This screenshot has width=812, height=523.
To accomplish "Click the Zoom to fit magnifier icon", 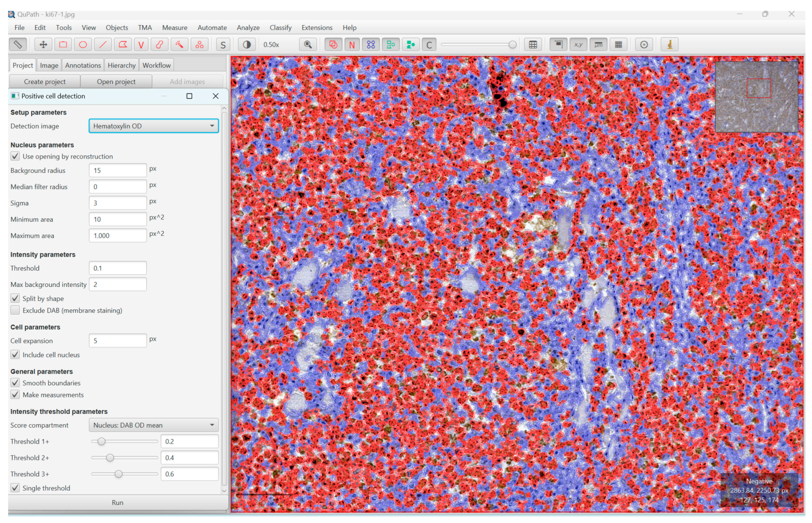I will (x=308, y=44).
